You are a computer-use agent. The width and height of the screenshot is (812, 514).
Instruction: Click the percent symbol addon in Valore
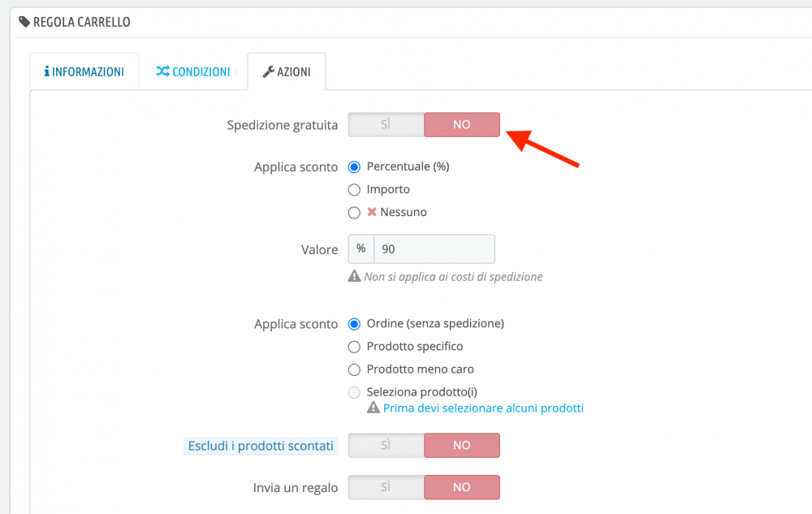click(x=361, y=248)
